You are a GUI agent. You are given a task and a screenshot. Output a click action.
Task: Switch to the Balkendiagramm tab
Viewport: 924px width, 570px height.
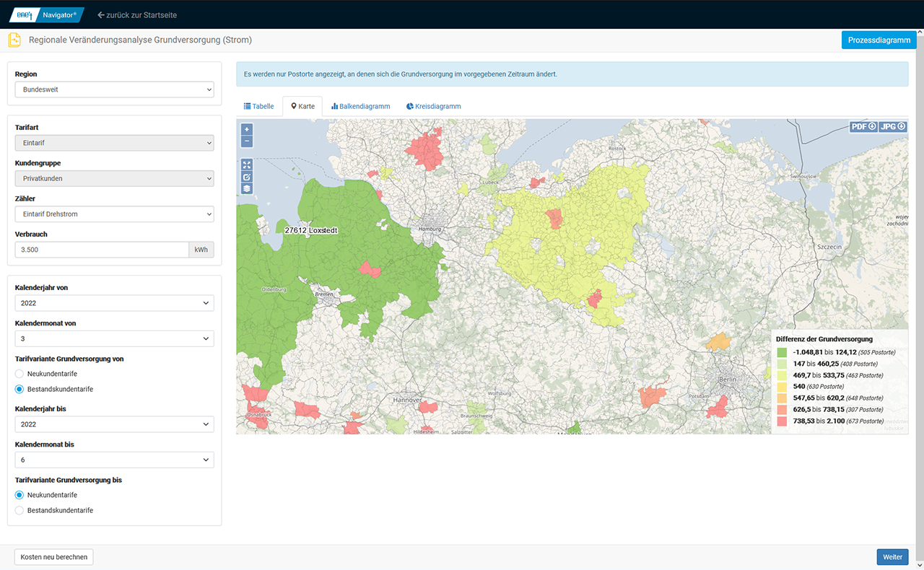[360, 106]
